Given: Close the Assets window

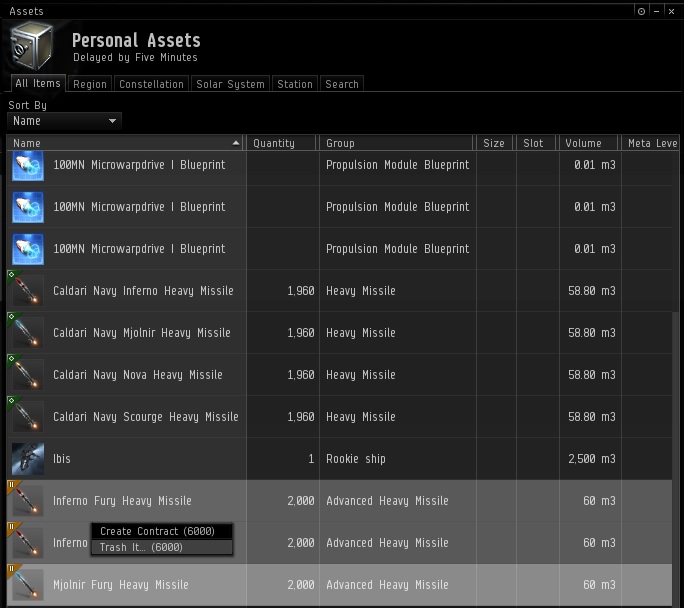Looking at the screenshot, I should click(x=672, y=11).
